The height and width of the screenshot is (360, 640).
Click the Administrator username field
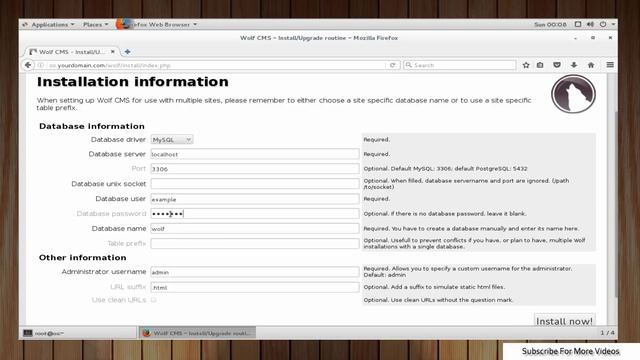[x=255, y=272]
